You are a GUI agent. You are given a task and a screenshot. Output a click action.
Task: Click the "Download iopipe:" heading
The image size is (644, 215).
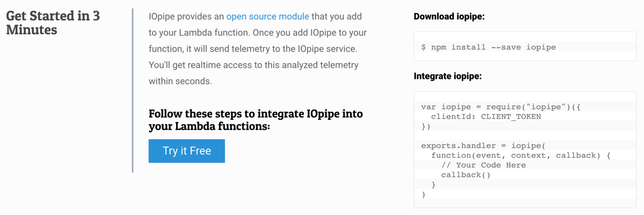449,17
